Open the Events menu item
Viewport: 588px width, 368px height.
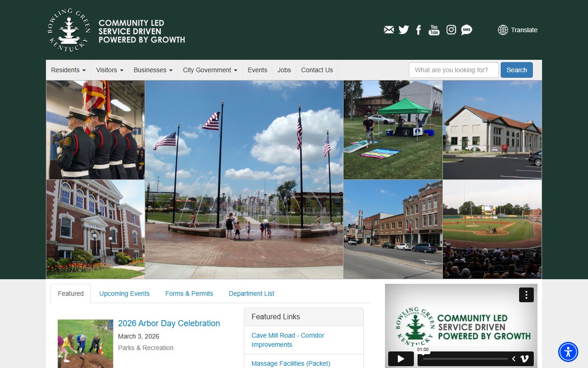257,70
